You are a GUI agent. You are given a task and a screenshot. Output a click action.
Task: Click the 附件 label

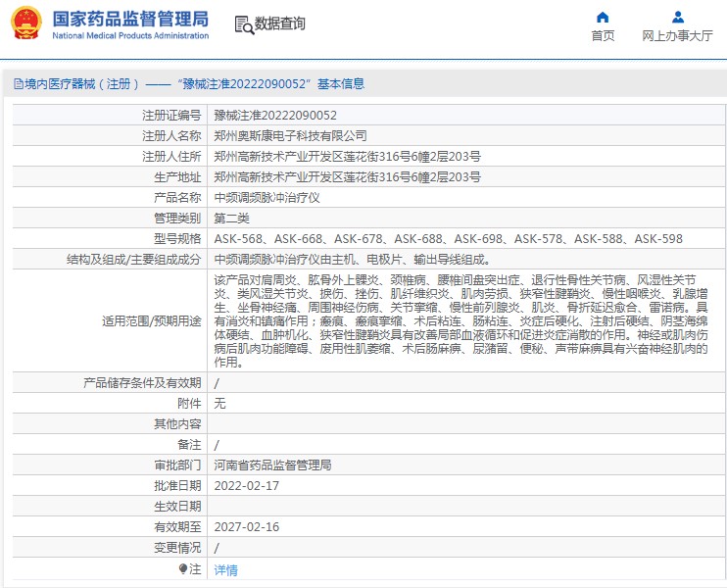(x=189, y=404)
